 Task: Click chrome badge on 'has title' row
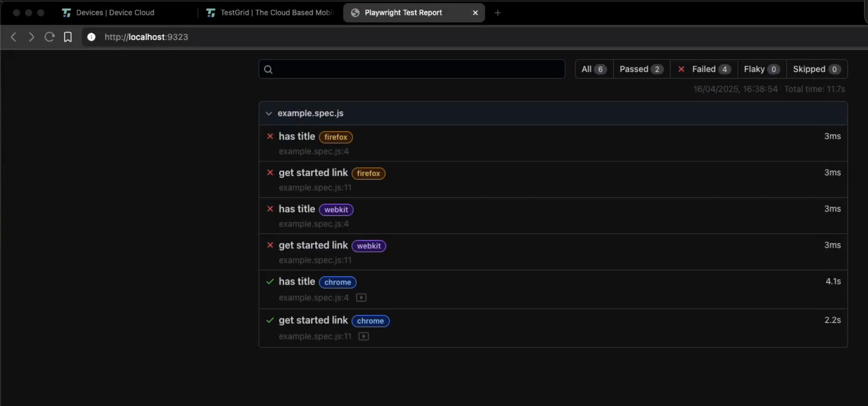tap(337, 282)
